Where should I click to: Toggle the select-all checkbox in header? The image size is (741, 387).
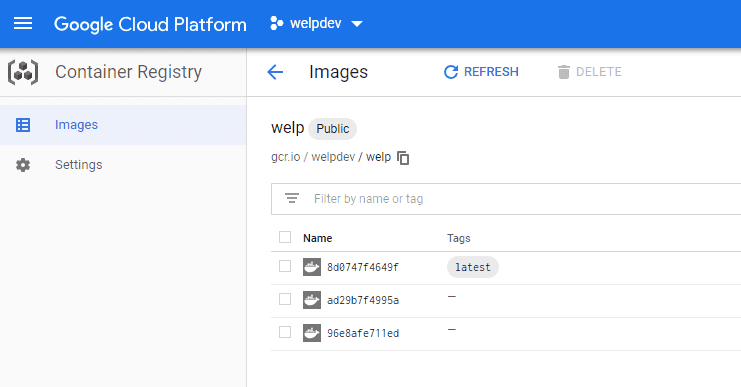pyautogui.click(x=285, y=237)
